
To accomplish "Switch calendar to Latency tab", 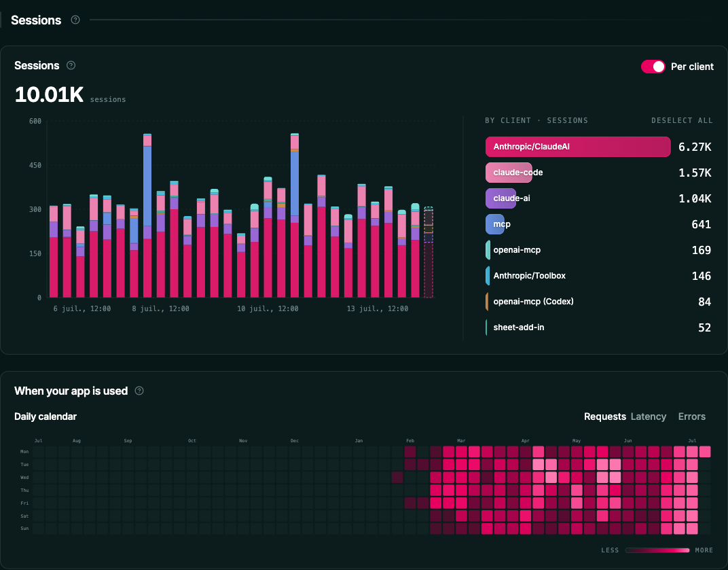I will click(x=648, y=416).
